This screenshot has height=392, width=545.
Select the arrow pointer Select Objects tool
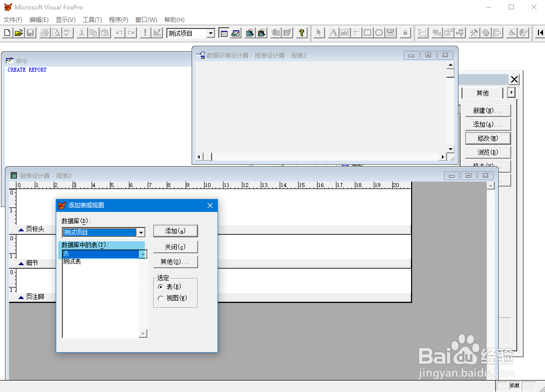[x=319, y=33]
